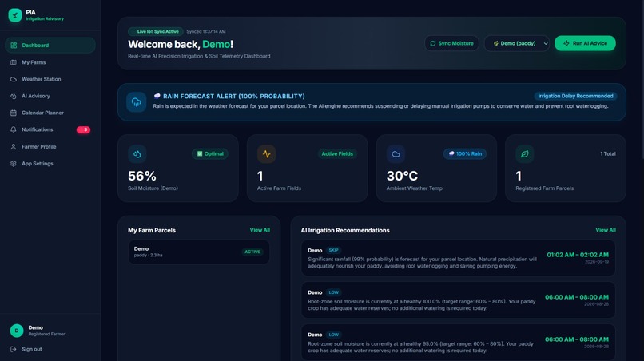Click the page vertical scrollbar
The height and width of the screenshot is (361, 644).
click(642, 78)
